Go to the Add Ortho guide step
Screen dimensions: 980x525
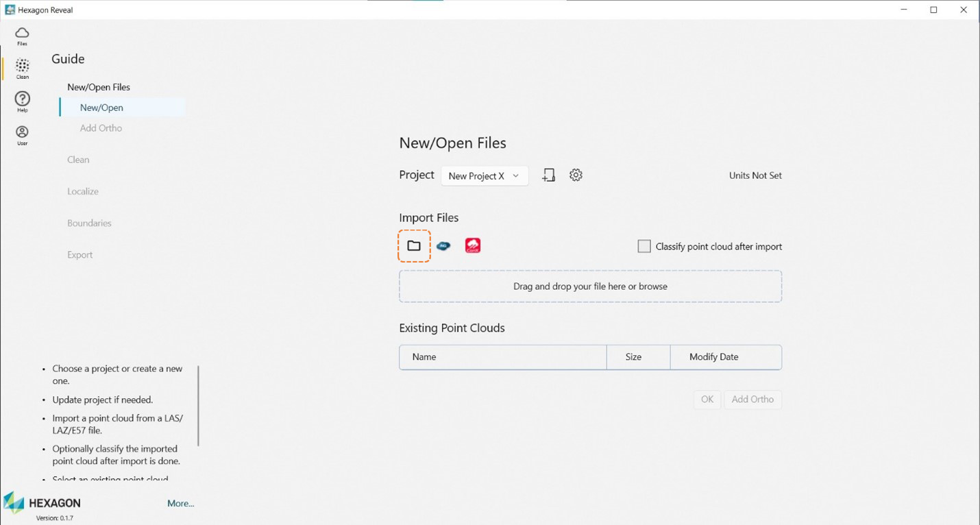[x=101, y=128]
